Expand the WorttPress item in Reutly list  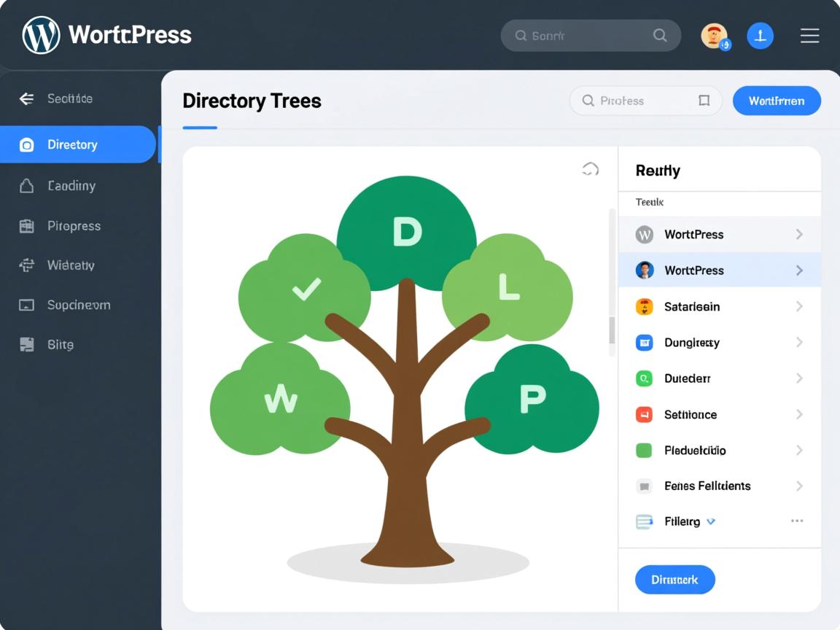[x=799, y=234]
